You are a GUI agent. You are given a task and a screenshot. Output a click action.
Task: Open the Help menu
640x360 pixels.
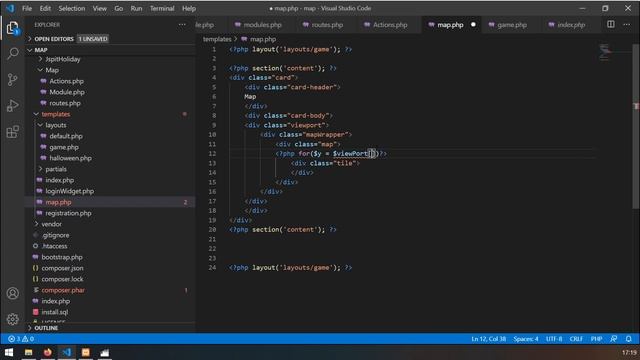coord(189,8)
